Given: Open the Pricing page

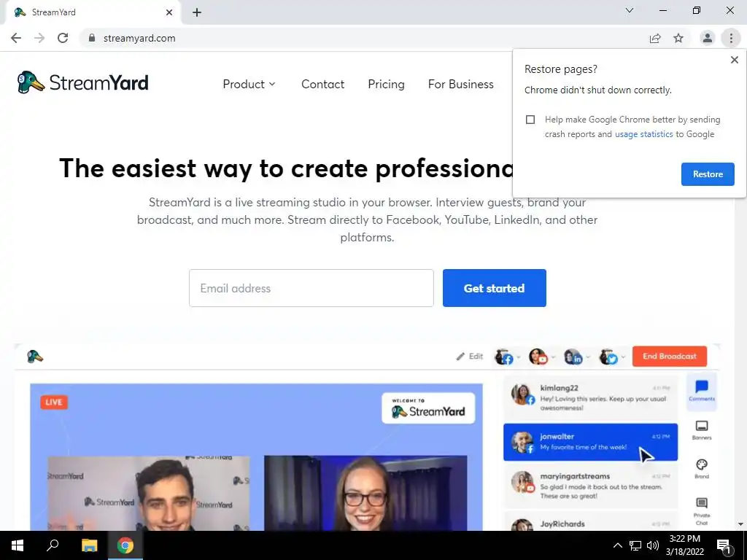Looking at the screenshot, I should coord(386,85).
